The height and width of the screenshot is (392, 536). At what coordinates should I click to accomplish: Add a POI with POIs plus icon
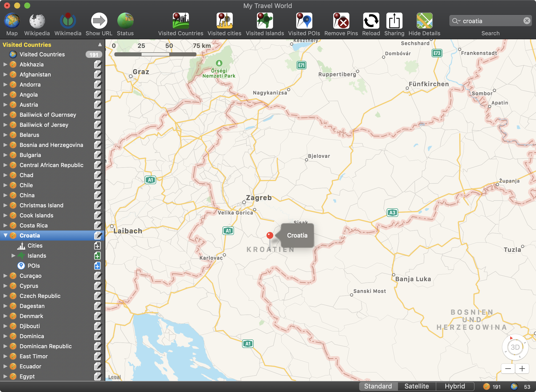(97, 266)
